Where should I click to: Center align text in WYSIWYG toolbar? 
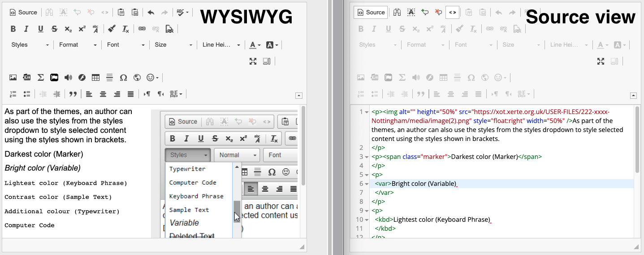(103, 94)
